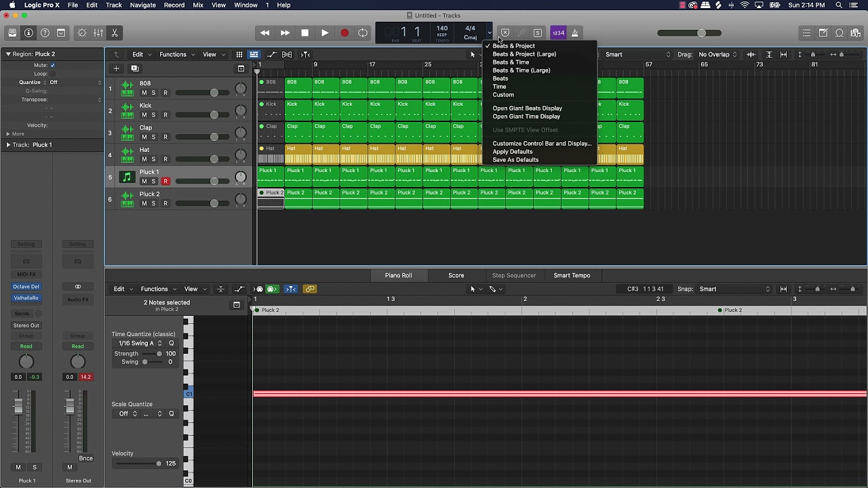Image resolution: width=868 pixels, height=488 pixels.
Task: Click the Play transport button
Action: point(325,33)
